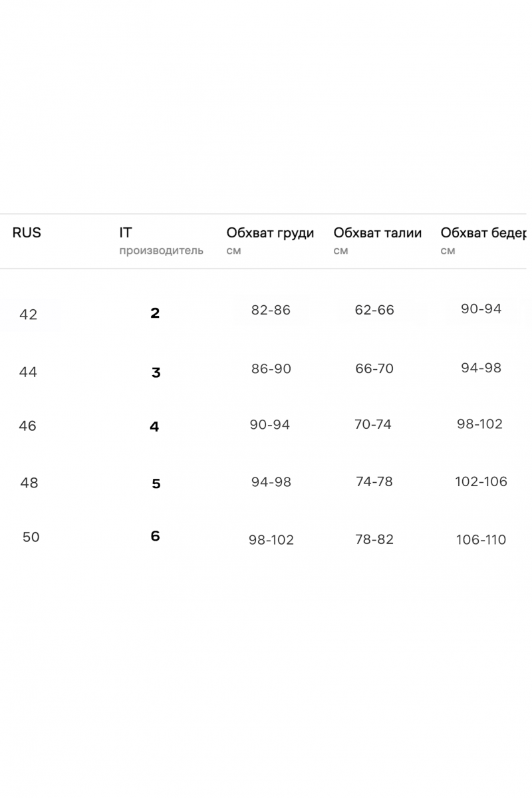Choose bold IT size 4
This screenshot has height=798, width=532.
tap(154, 427)
